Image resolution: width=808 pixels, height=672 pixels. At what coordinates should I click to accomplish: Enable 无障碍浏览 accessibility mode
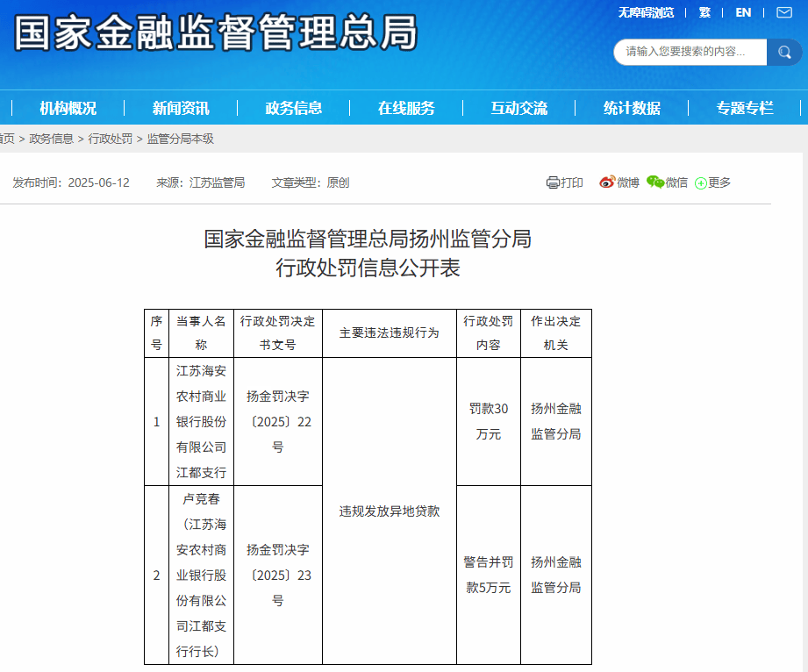(647, 12)
